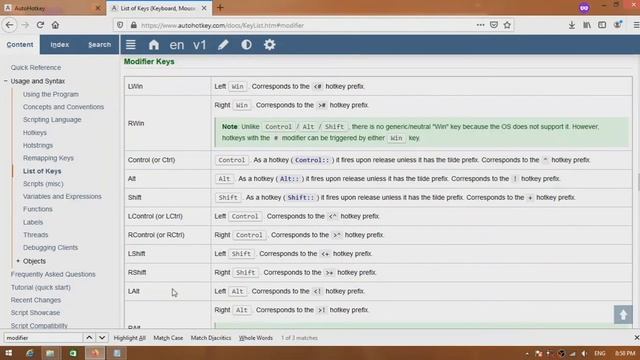Go forward with browser forward arrow

[x=25, y=25]
